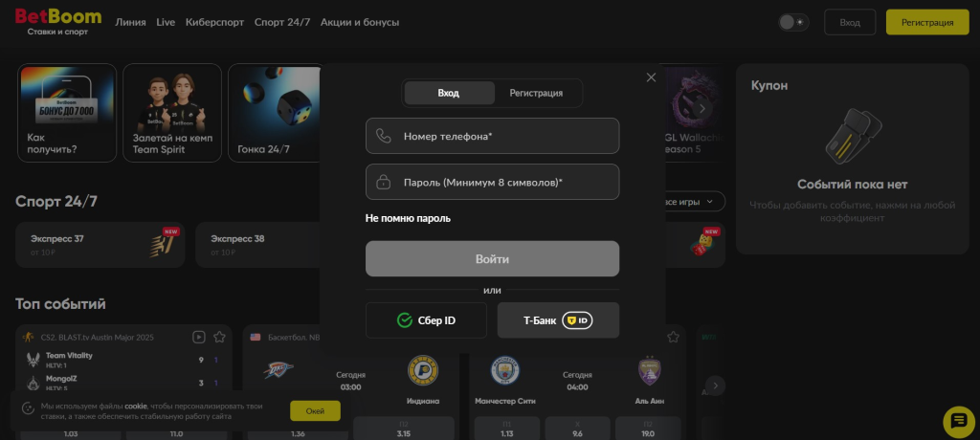Switch to the Вход tab in the dialog
The height and width of the screenshot is (440, 980).
click(x=449, y=93)
